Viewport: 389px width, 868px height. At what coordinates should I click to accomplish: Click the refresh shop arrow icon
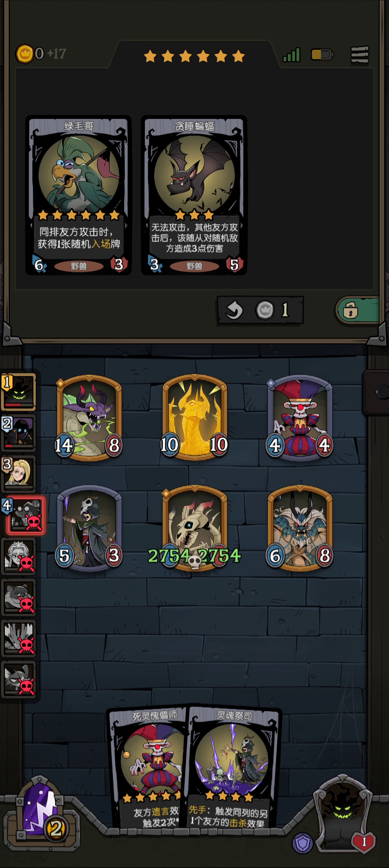[x=234, y=310]
